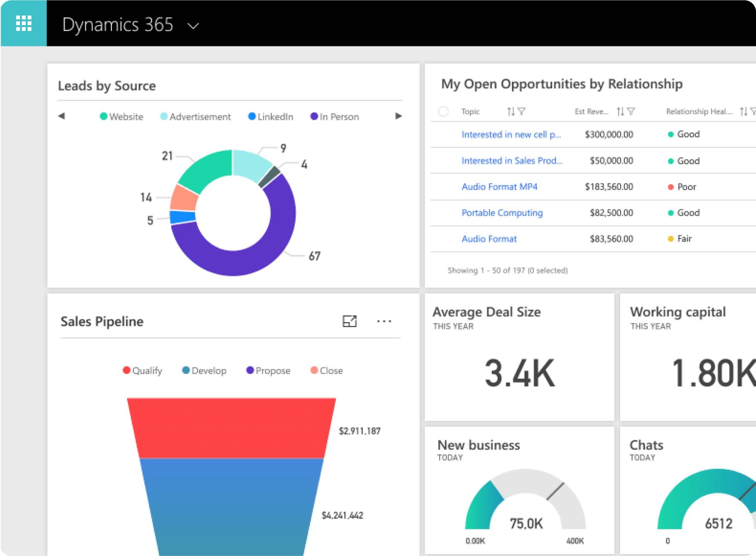Image resolution: width=756 pixels, height=556 pixels.
Task: Open filter funnel on Topic column
Action: (522, 111)
